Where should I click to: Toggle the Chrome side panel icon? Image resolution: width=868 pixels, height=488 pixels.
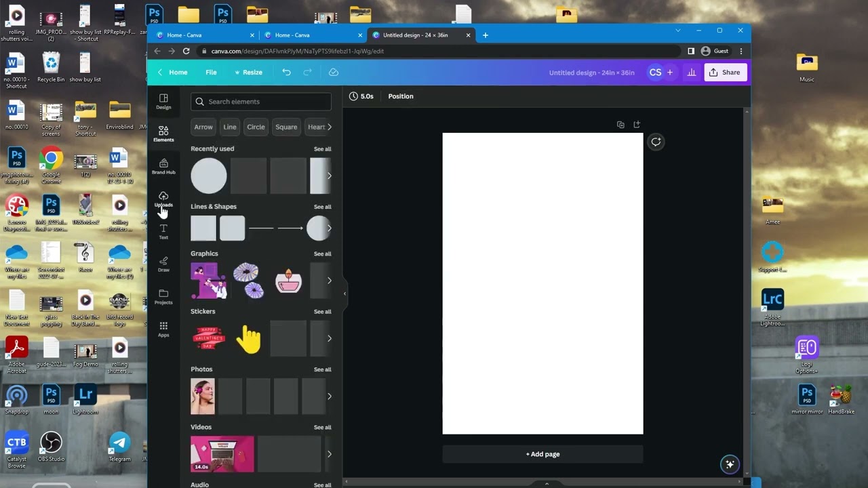point(690,51)
